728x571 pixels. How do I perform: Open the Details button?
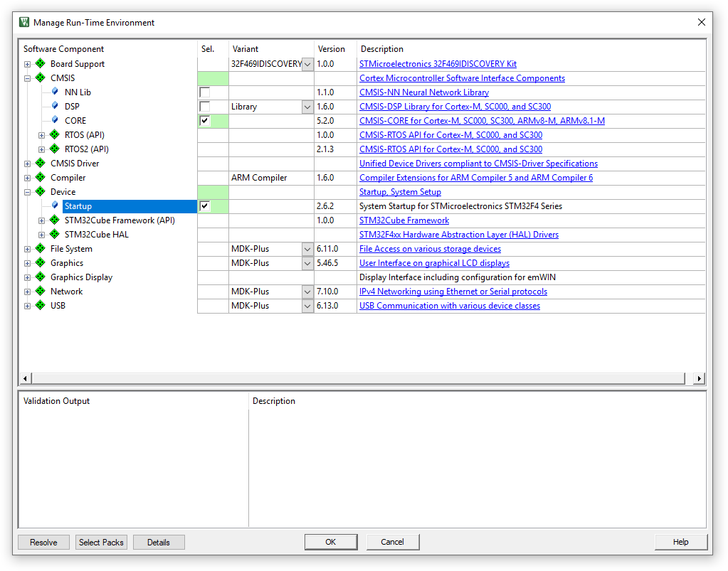tap(159, 543)
